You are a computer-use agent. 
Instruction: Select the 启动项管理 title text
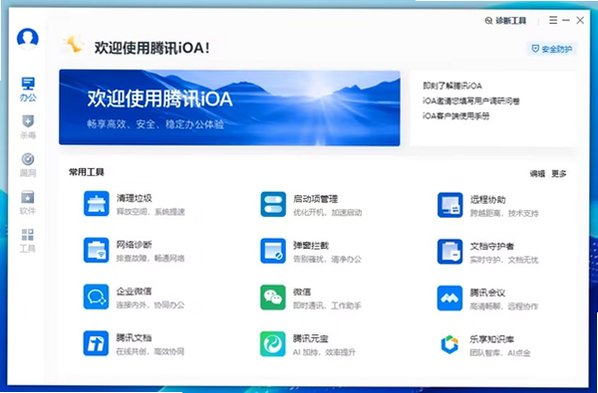pyautogui.click(x=316, y=199)
